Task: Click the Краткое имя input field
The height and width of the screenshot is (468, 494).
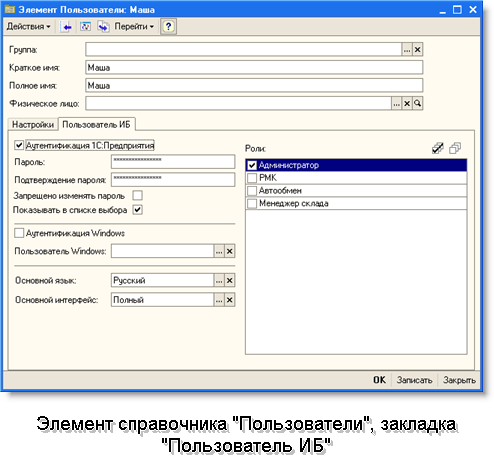Action: [x=254, y=68]
